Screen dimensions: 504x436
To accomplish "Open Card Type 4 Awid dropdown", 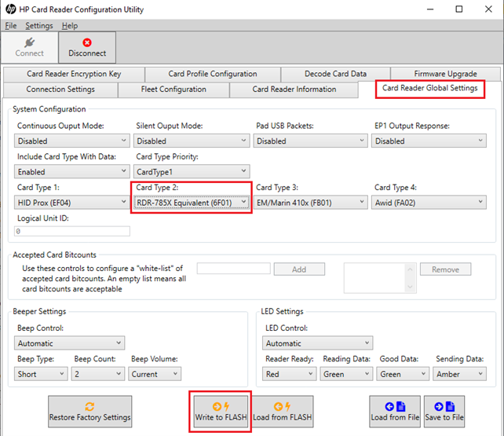I will [429, 203].
